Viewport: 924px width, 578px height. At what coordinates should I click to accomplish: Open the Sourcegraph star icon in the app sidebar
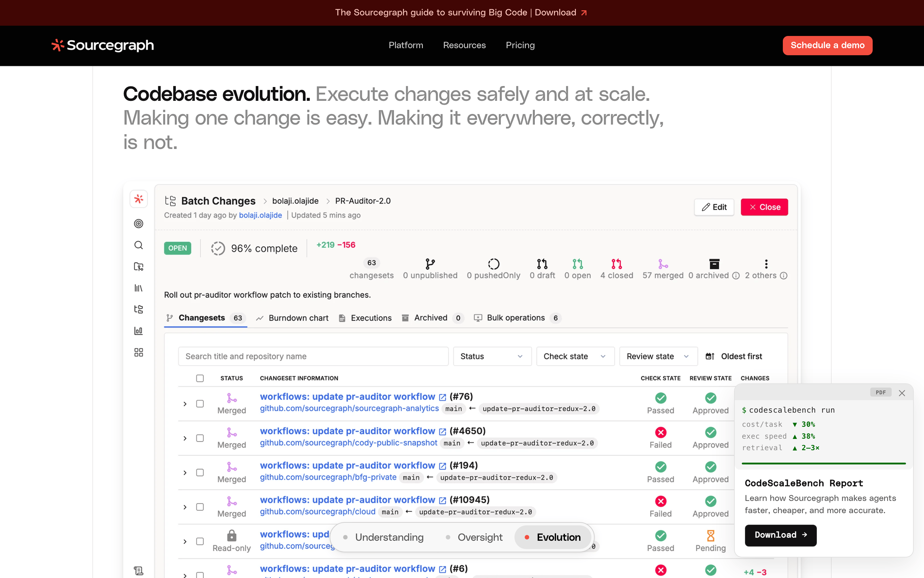(139, 199)
